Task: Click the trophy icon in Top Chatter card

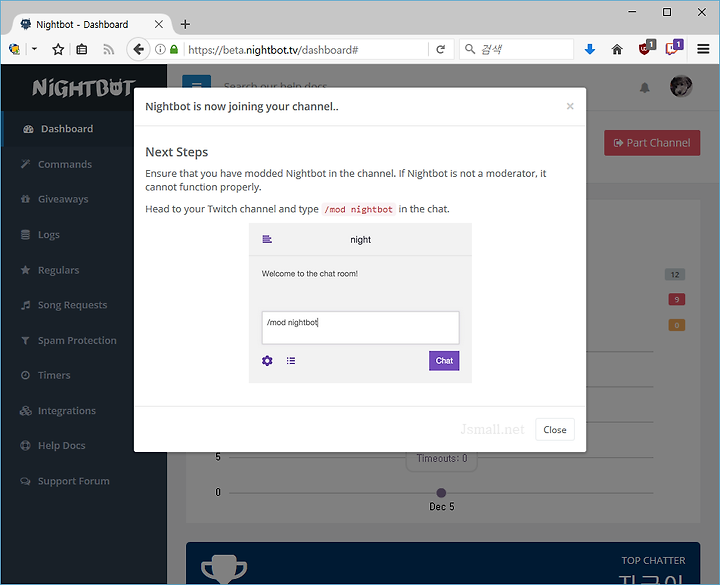Action: pyautogui.click(x=224, y=569)
